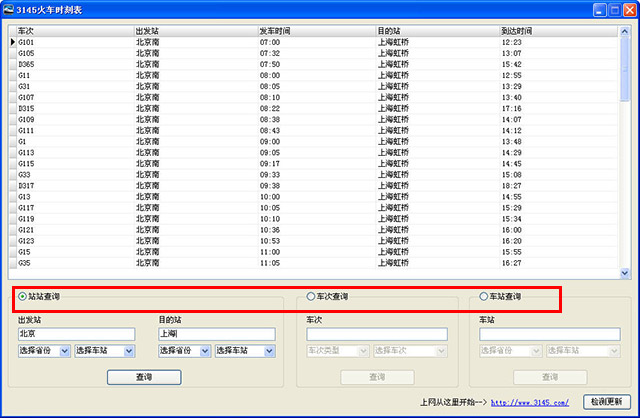Select the 车次查询 radio button
640x418 pixels.
click(311, 296)
